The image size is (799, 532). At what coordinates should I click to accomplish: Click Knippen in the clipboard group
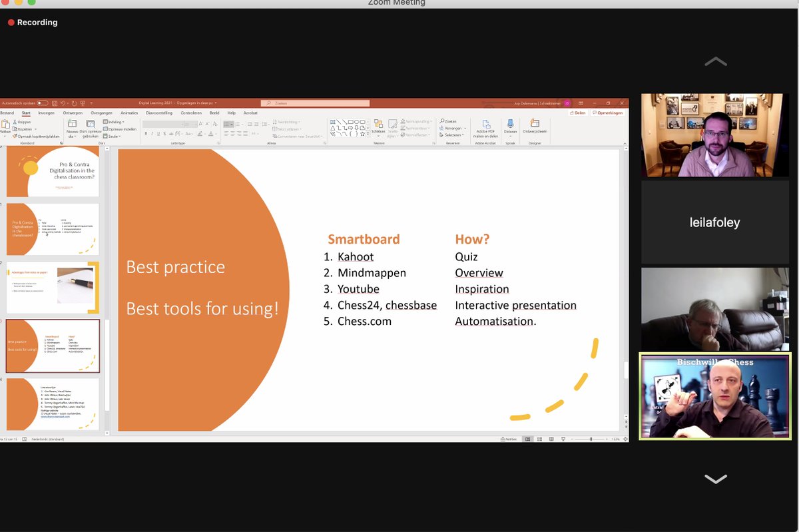coord(23,122)
